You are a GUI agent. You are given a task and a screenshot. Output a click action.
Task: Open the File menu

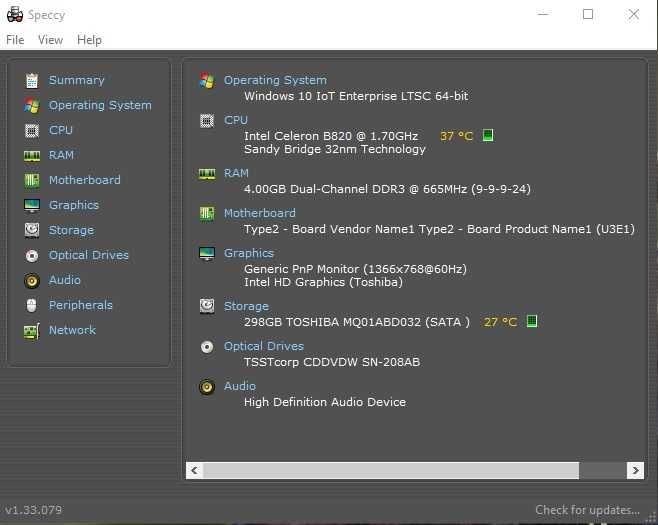click(15, 40)
